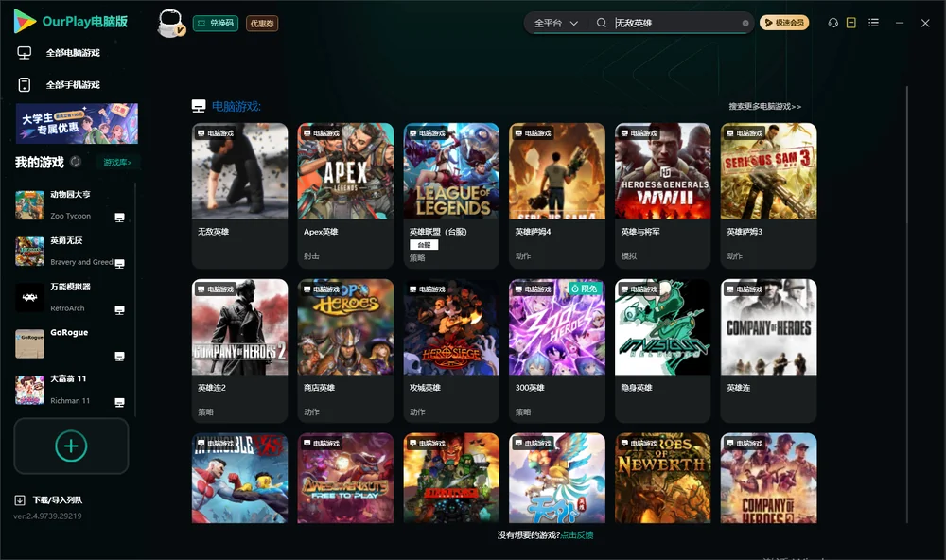Open the 兑换码 redeem code button

[216, 23]
